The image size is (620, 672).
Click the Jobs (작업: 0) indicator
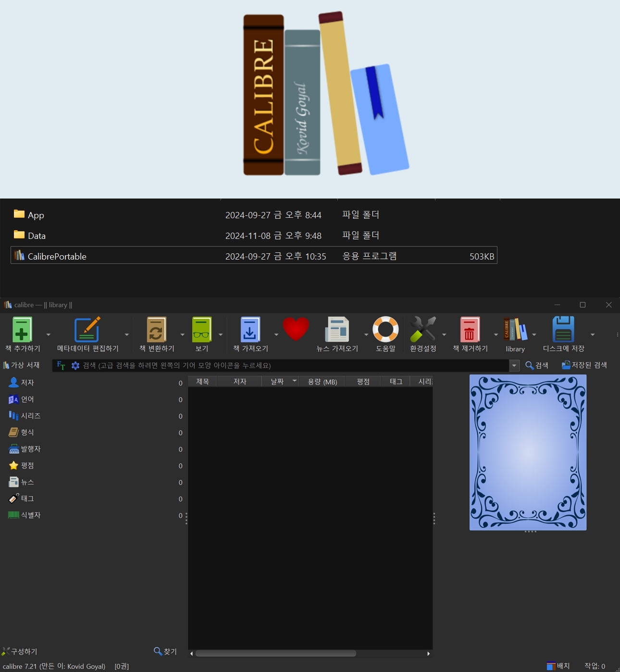[595, 666]
